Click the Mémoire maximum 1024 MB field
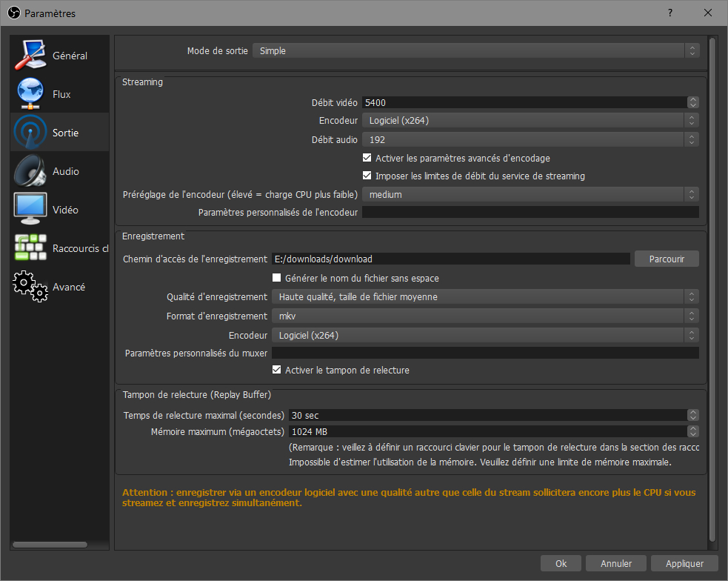Image resolution: width=728 pixels, height=581 pixels. [x=488, y=431]
